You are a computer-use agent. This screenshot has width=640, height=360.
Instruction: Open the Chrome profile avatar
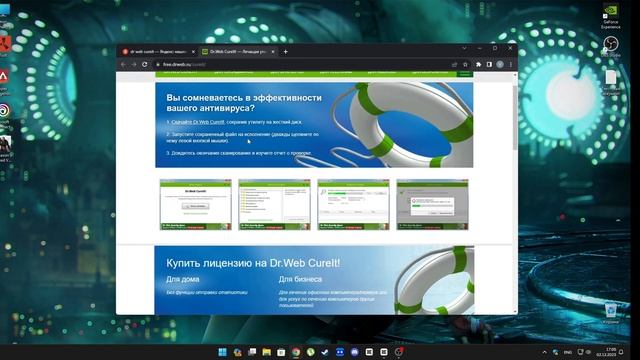pyautogui.click(x=500, y=64)
